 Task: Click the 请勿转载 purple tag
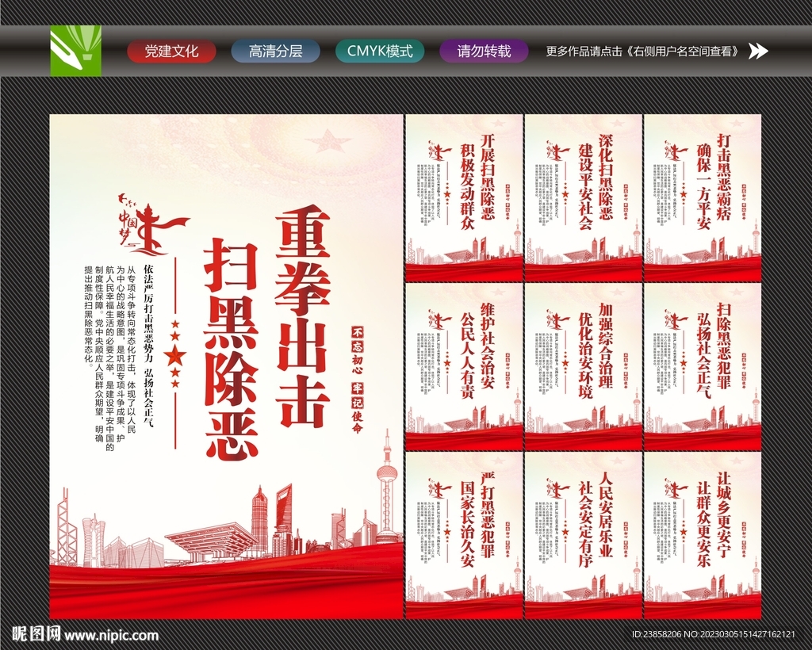tap(485, 51)
